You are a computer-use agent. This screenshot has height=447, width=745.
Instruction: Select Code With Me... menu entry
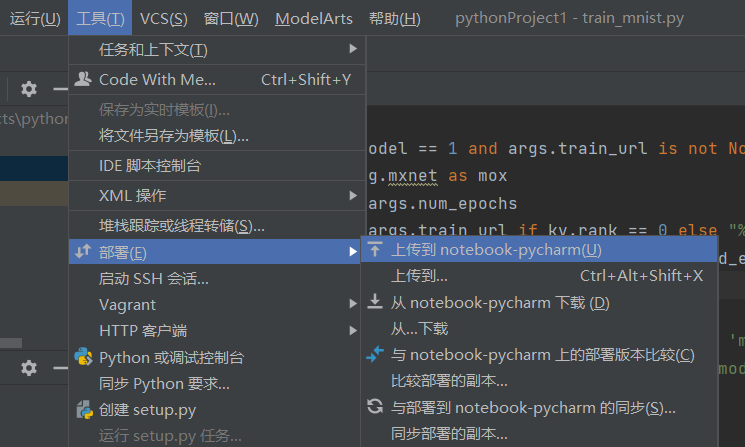pyautogui.click(x=217, y=79)
